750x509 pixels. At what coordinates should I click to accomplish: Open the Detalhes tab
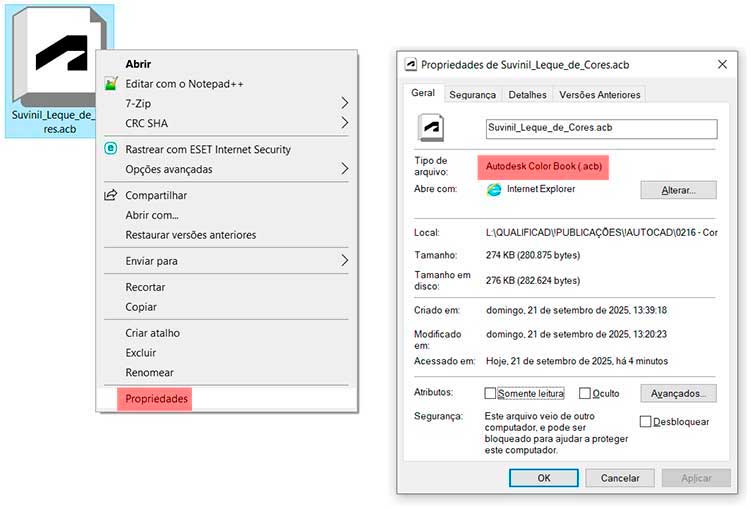pyautogui.click(x=527, y=95)
